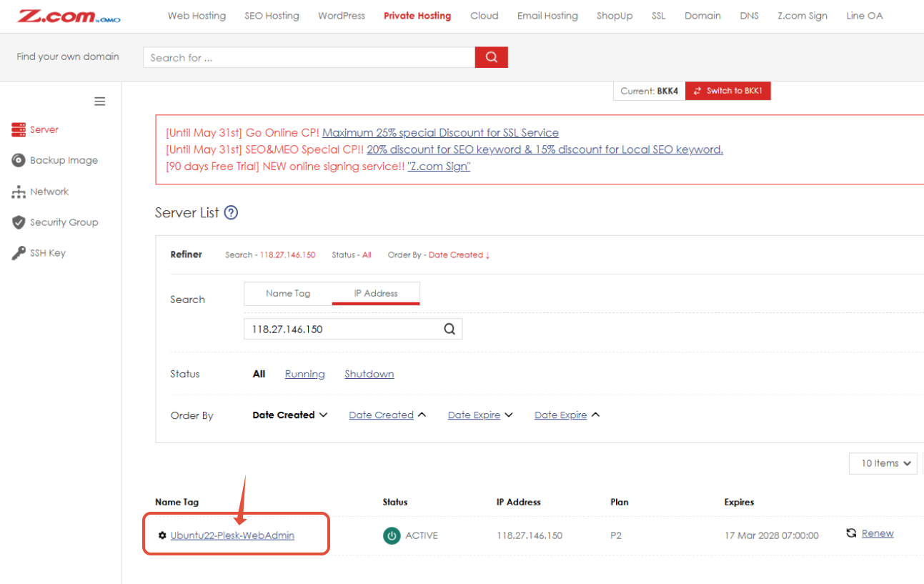924x584 pixels.
Task: Toggle the hamburger sidebar menu icon
Action: point(100,102)
